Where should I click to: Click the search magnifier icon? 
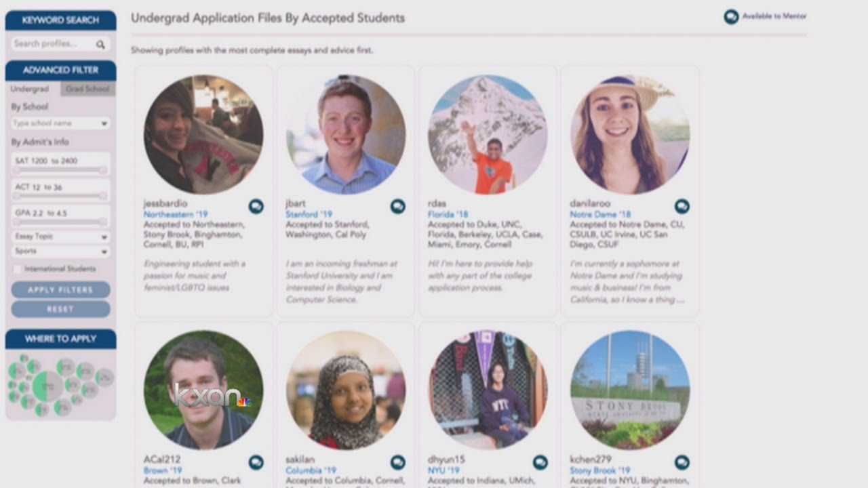(x=100, y=45)
